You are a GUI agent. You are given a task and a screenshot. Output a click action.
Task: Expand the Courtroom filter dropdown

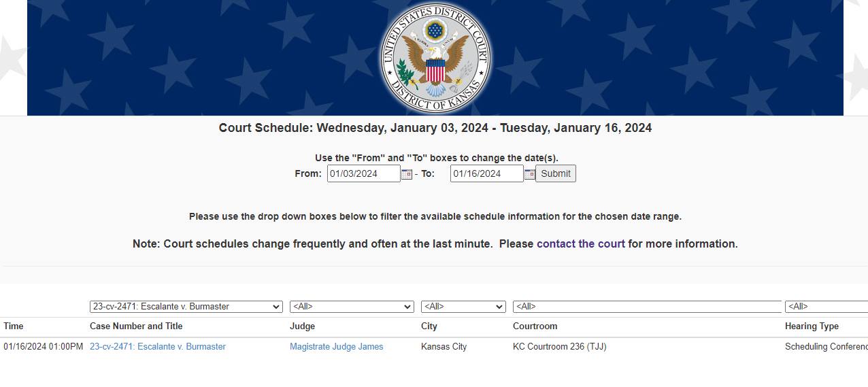pyautogui.click(x=647, y=307)
